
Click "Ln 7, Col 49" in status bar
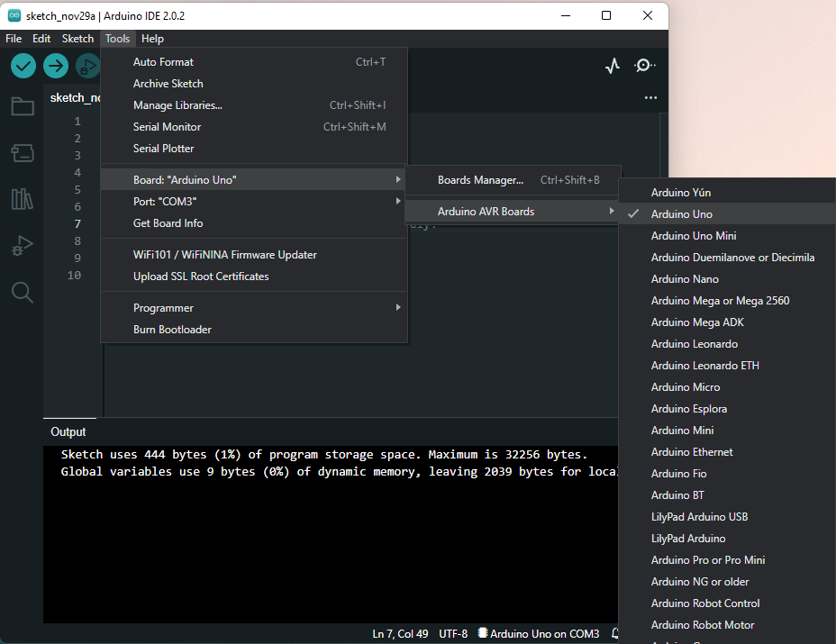point(400,633)
